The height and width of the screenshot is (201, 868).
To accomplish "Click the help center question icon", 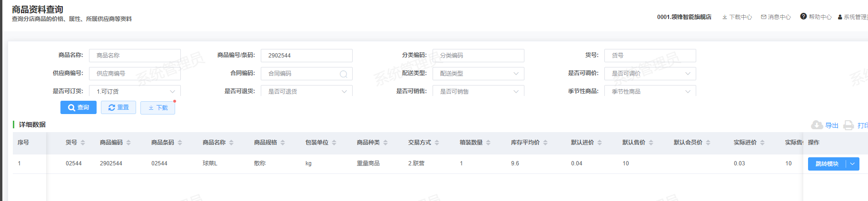I will click(803, 16).
